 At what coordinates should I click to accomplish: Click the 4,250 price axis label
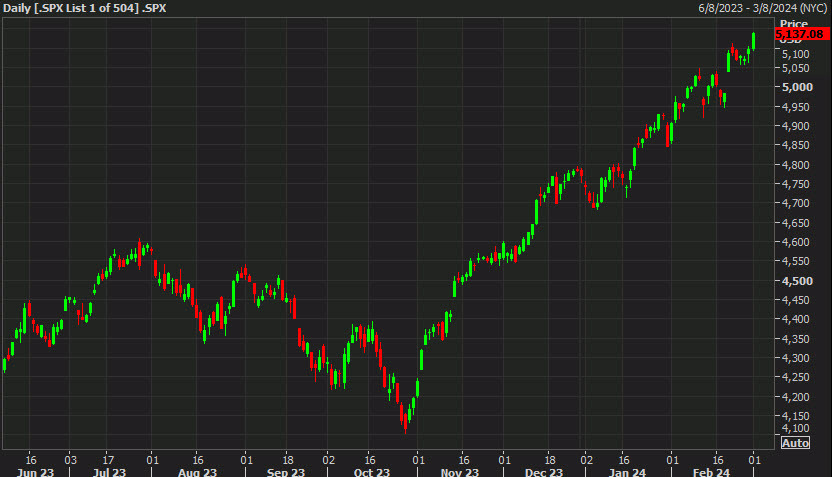point(795,377)
